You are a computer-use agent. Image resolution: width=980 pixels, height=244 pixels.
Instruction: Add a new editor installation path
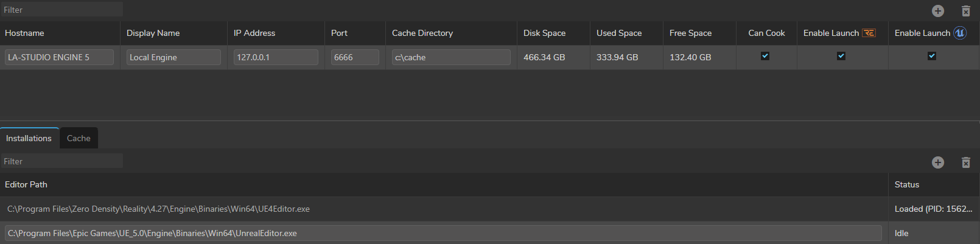(x=938, y=162)
